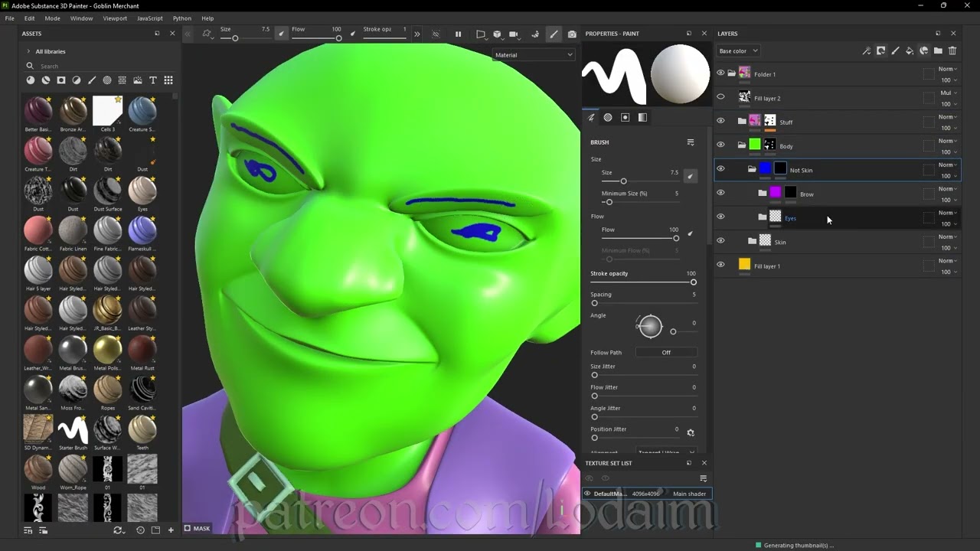Filter assets by Alphas icon
980x551 pixels.
107,80
